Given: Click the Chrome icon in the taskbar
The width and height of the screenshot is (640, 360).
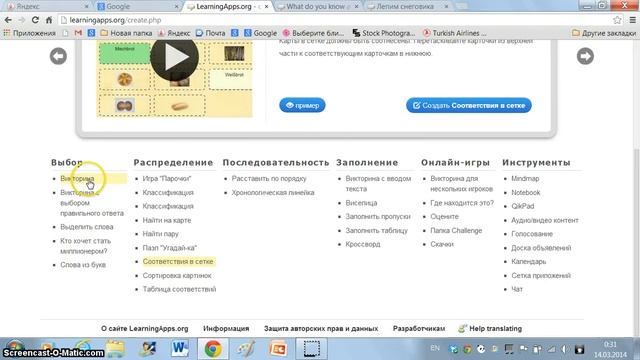Looking at the screenshot, I should [213, 349].
